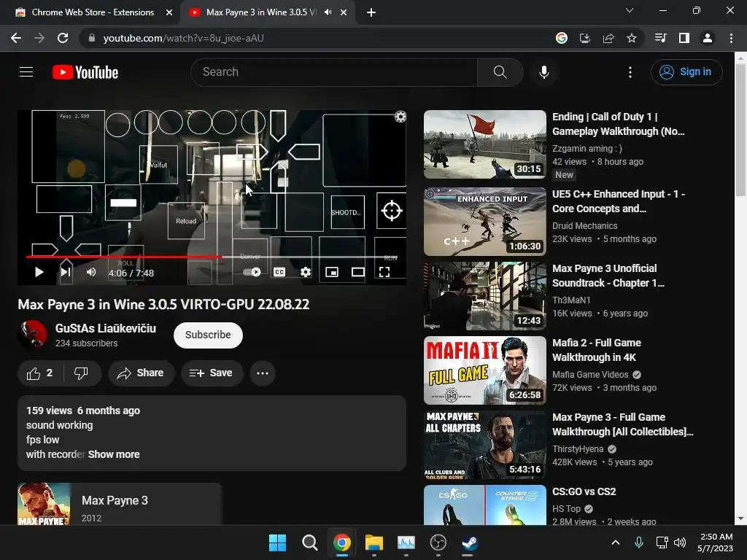This screenshot has height=560, width=747.
Task: Click the search magnifier button
Action: click(500, 72)
